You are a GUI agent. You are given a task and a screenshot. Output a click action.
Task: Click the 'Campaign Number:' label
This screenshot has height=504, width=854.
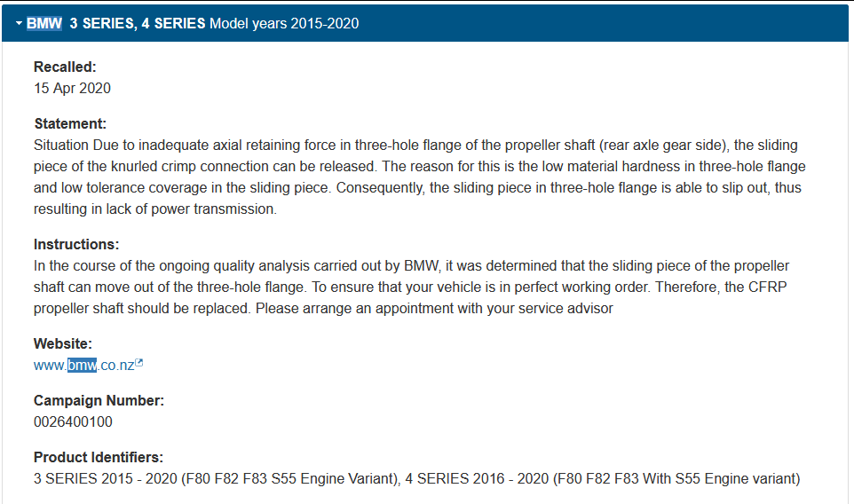[99, 400]
